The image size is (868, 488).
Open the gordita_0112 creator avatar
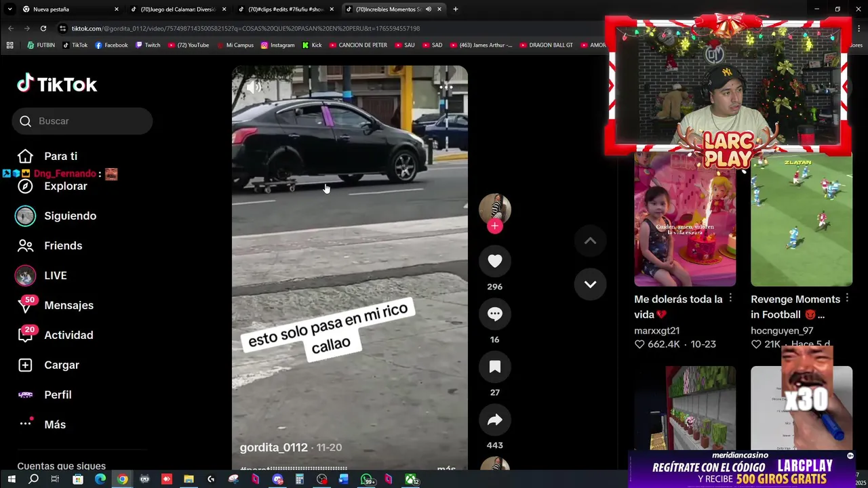coord(495,209)
